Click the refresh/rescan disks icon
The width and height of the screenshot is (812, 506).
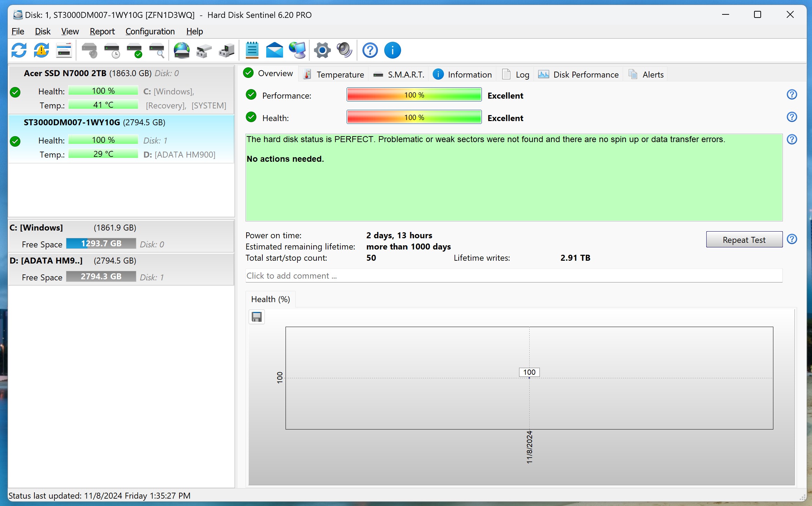pos(19,50)
